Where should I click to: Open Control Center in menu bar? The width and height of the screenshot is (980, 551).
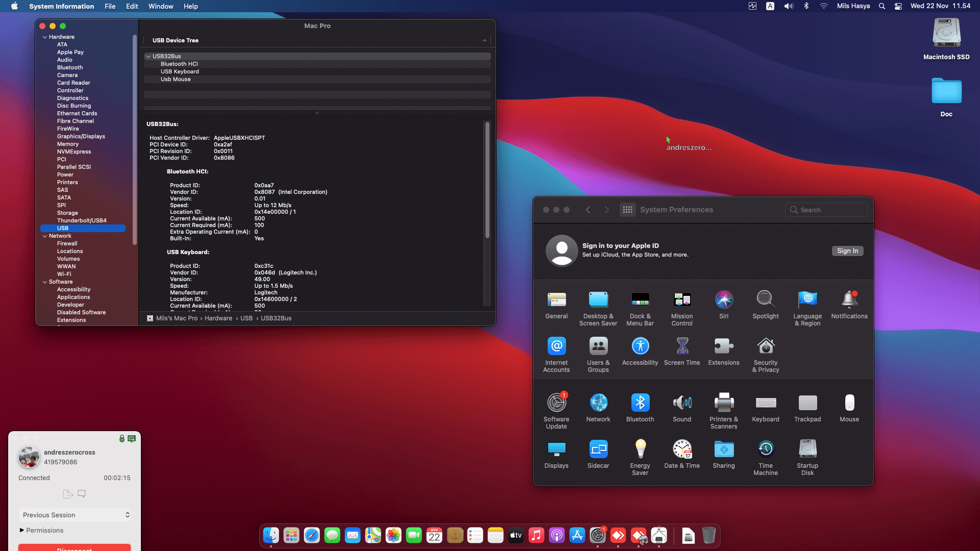(x=898, y=6)
